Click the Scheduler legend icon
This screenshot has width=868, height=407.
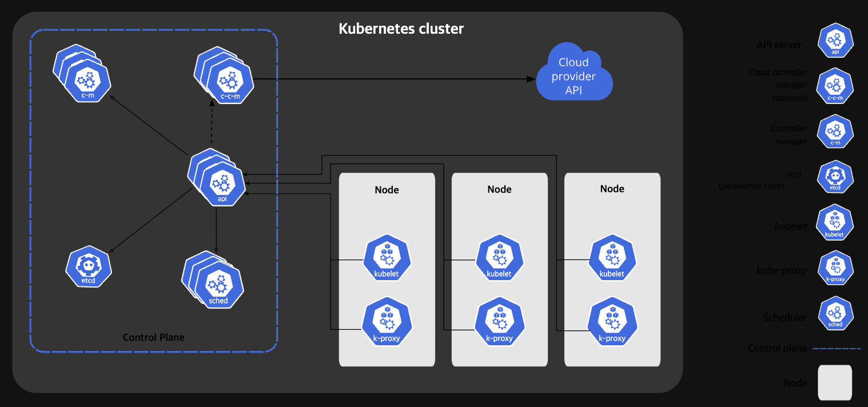835,314
